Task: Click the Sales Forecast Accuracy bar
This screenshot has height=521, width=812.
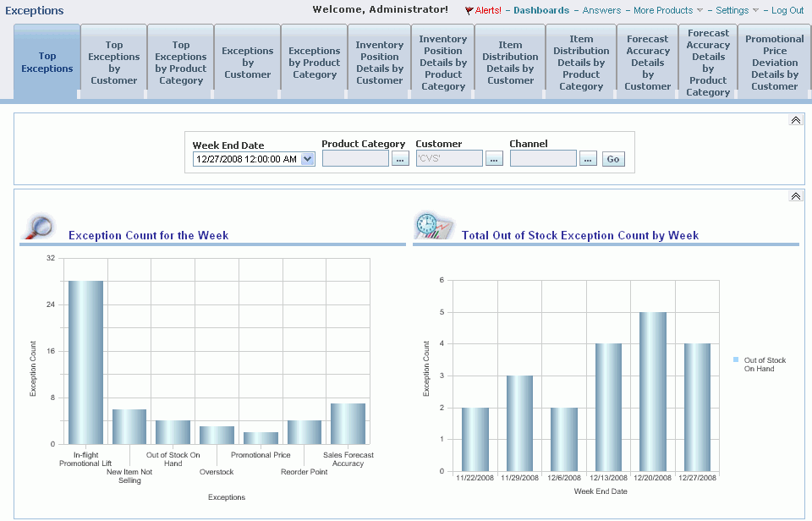Action: 348,424
